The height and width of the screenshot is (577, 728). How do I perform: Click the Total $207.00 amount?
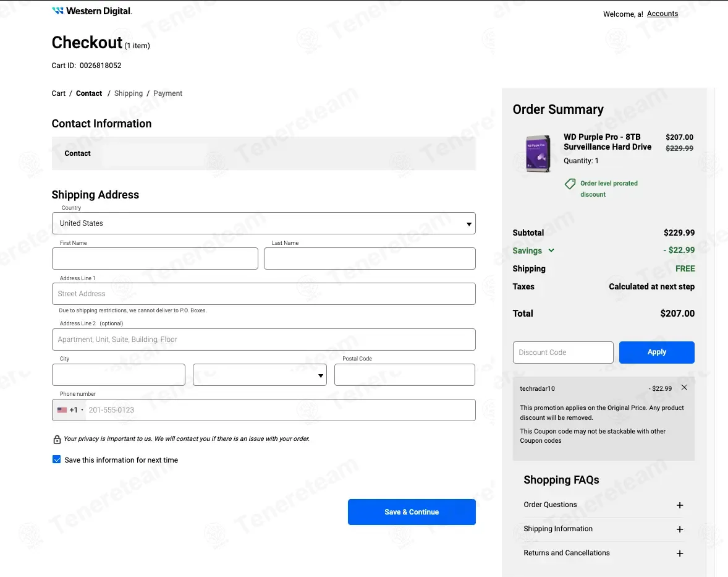pos(677,314)
